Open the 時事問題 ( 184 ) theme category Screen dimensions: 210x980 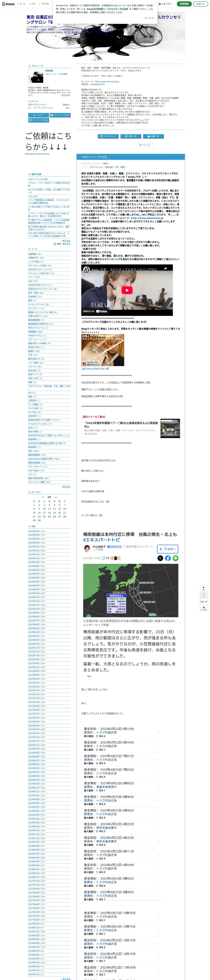coord(35,332)
